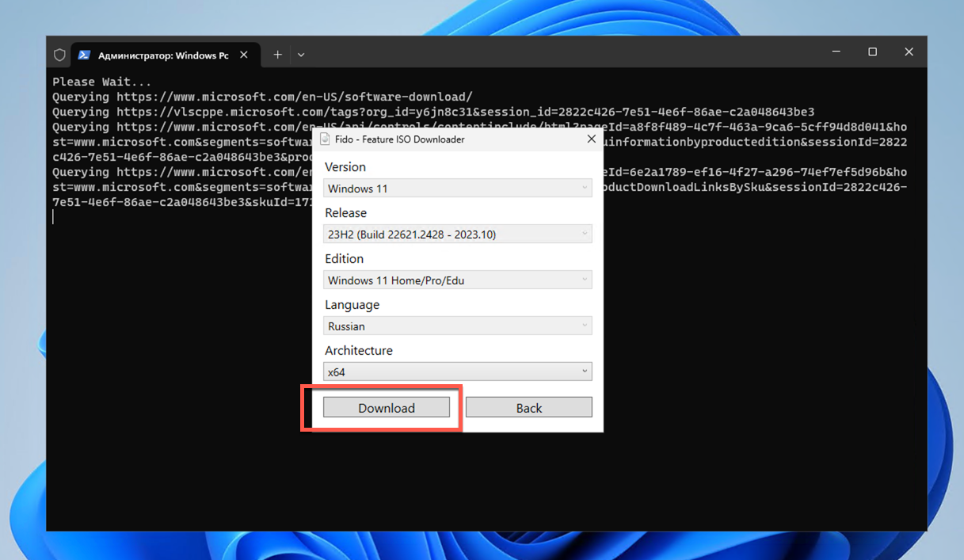Click the Edition label in Fido
The height and width of the screenshot is (560, 964).
coord(345,259)
